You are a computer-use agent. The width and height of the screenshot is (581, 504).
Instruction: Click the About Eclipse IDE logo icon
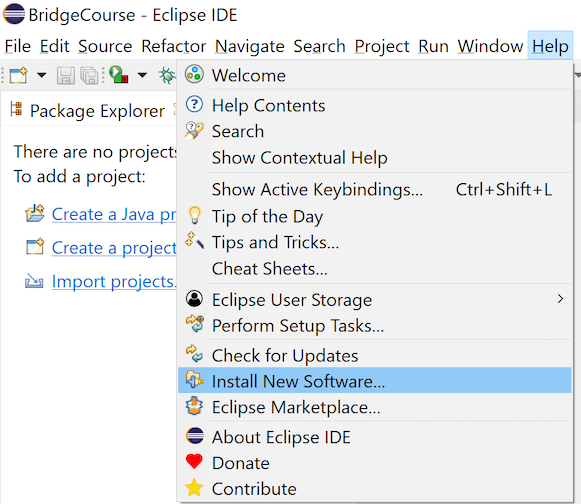pos(195,436)
